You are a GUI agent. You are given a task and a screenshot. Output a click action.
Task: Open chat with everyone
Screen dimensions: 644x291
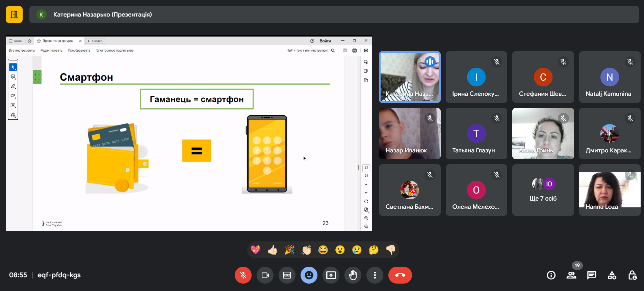coord(591,275)
